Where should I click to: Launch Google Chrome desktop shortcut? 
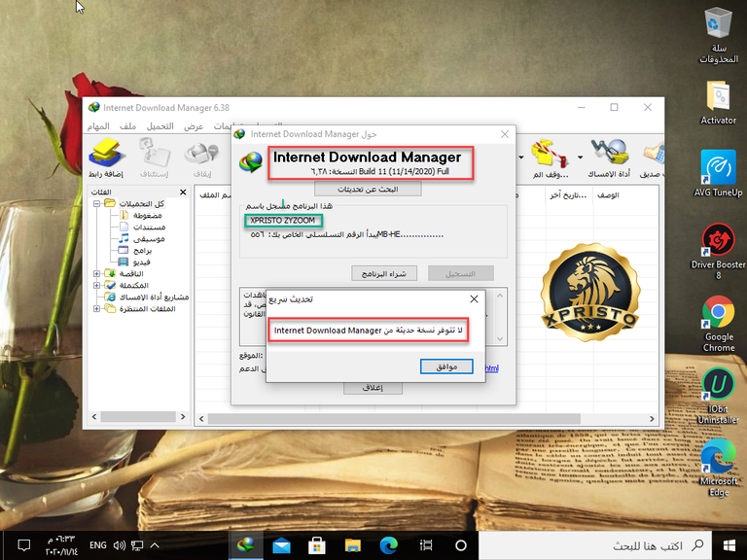[x=719, y=324]
